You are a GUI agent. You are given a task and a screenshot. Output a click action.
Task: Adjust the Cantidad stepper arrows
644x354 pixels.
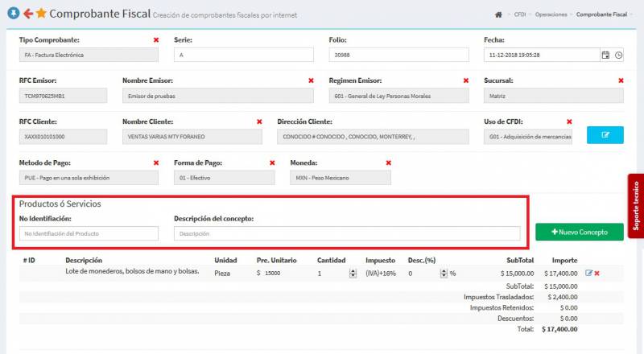click(x=353, y=274)
